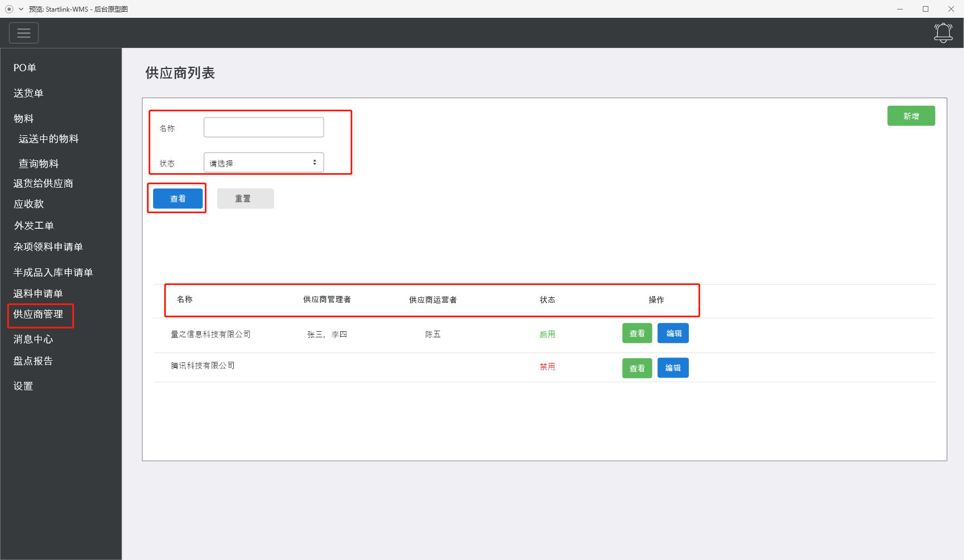This screenshot has height=560, width=964.
Task: Go to 送货单 in sidebar
Action: point(28,93)
